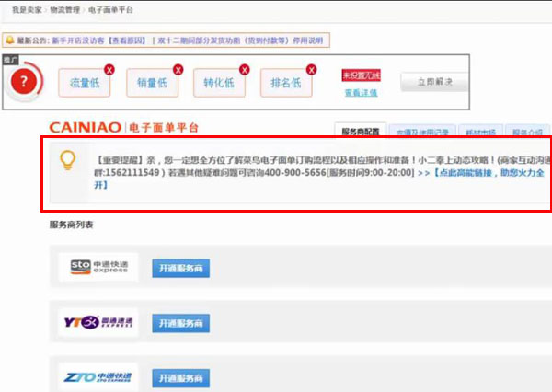Click 开通服务商 for STO 申通快递
This screenshot has width=552, height=392.
click(x=181, y=269)
